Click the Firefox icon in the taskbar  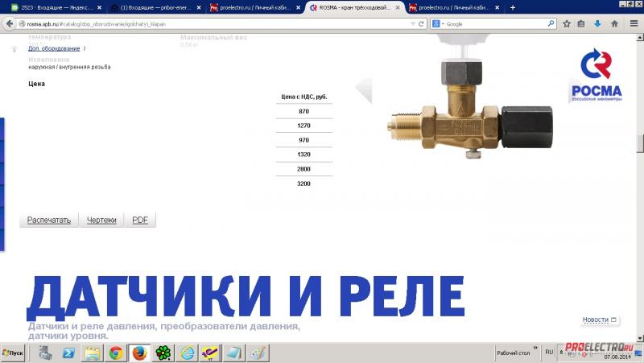138,353
